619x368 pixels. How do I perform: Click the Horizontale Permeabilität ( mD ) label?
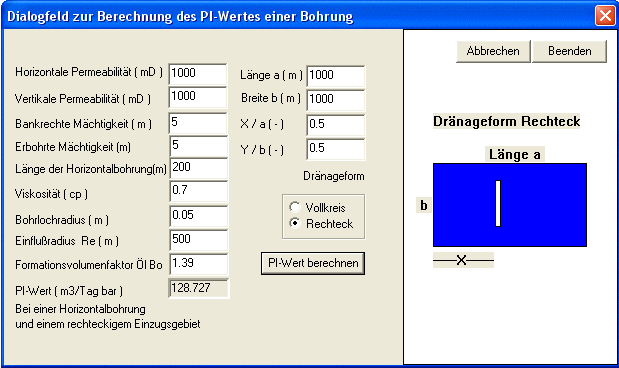point(89,72)
